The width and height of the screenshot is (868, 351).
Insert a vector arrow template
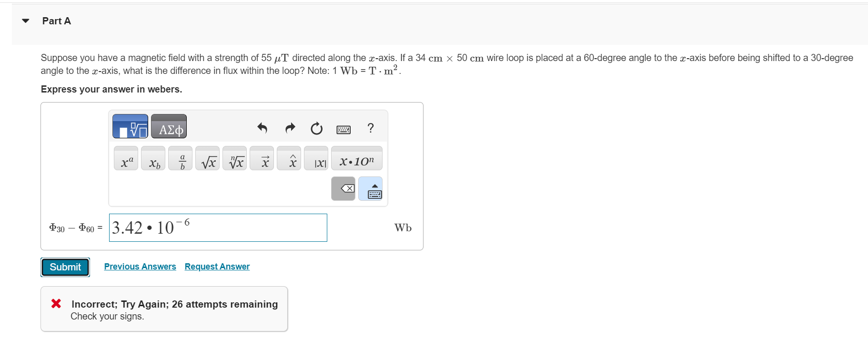262,158
